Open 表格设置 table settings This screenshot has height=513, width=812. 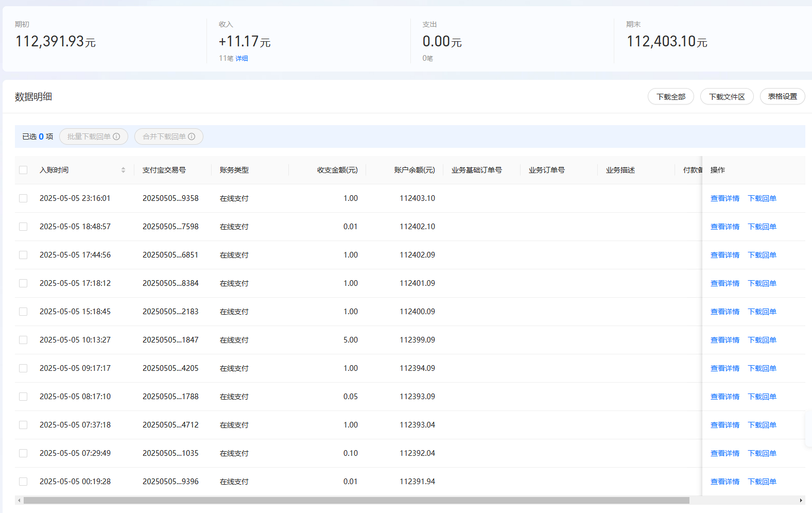[x=782, y=96]
